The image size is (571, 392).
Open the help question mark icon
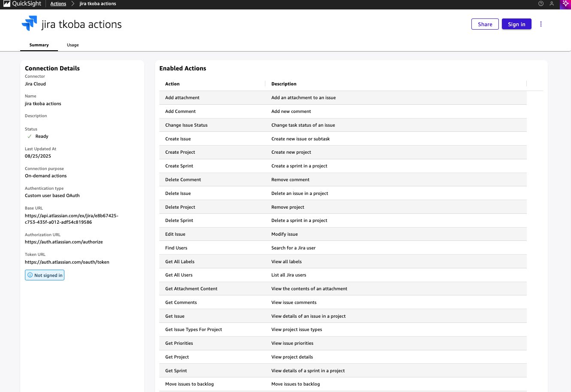(x=541, y=4)
